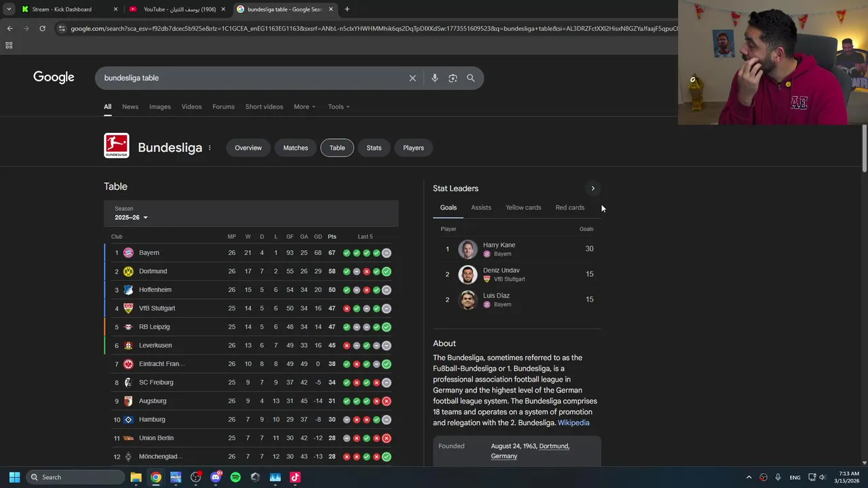The image size is (868, 488).
Task: Click the Pts column header
Action: [332, 237]
